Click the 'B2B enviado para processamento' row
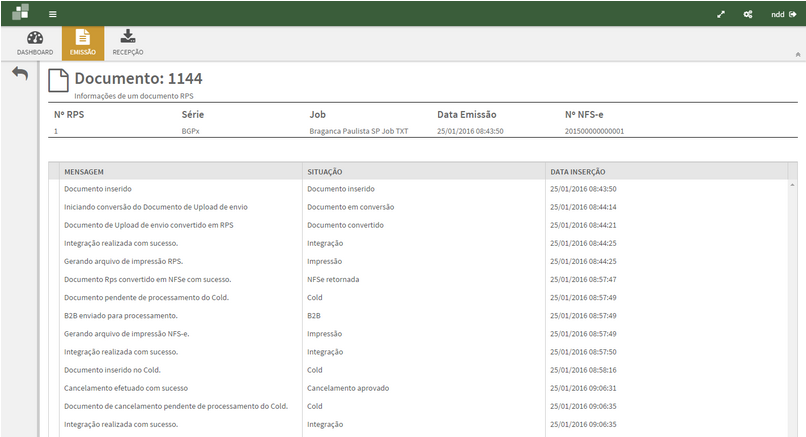 pyautogui.click(x=119, y=315)
